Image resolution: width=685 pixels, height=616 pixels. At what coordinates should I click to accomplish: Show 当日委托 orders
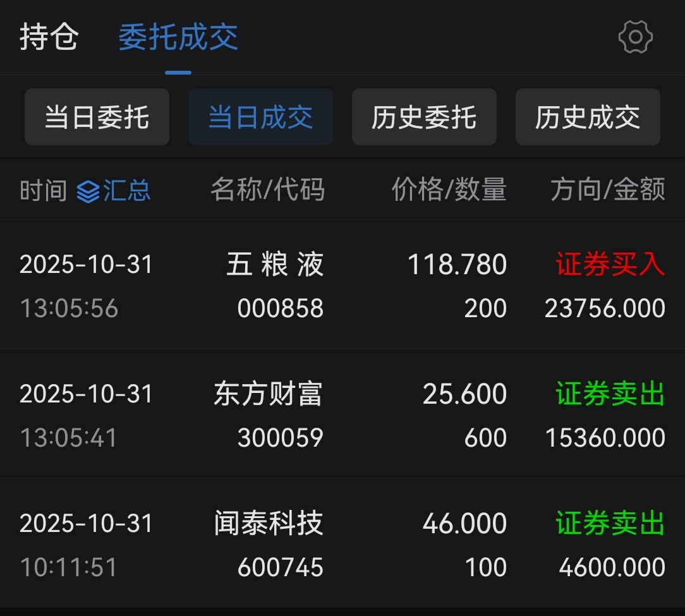(x=97, y=117)
